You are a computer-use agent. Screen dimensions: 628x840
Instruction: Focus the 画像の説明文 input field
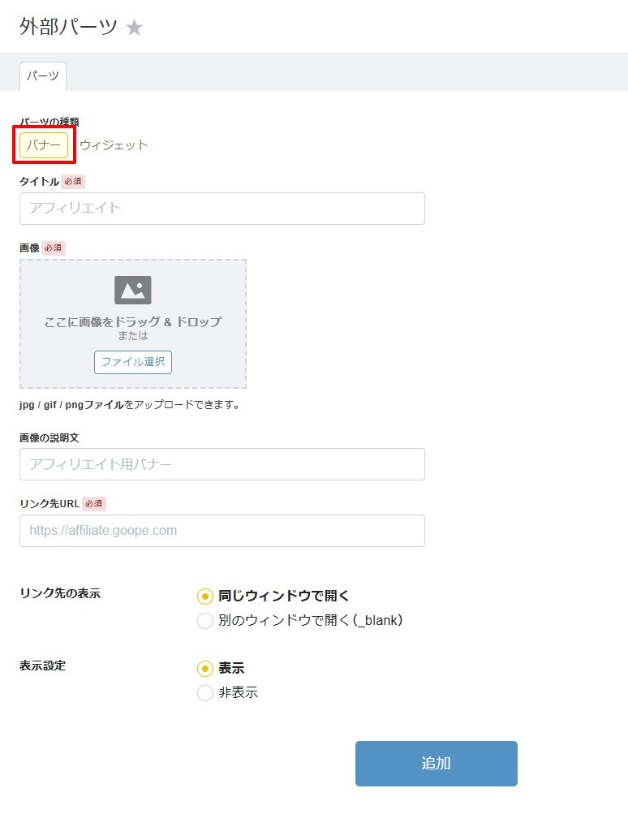222,464
